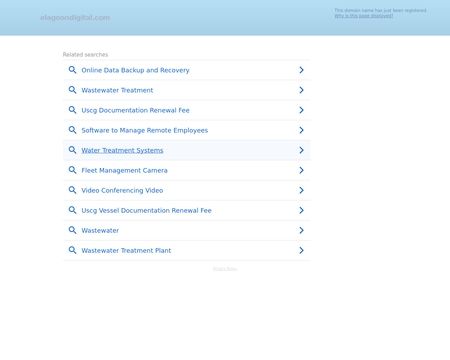Click chevron arrow on Uscg Documentation Renewal Fee row

tap(301, 110)
